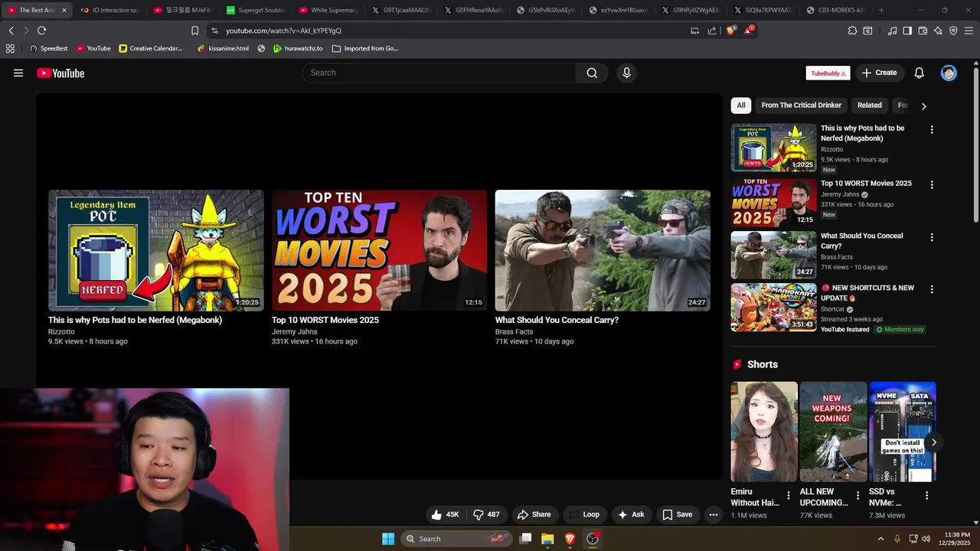Open the Leo AI sparkle icon in toolbar
The image size is (980, 551).
click(938, 31)
